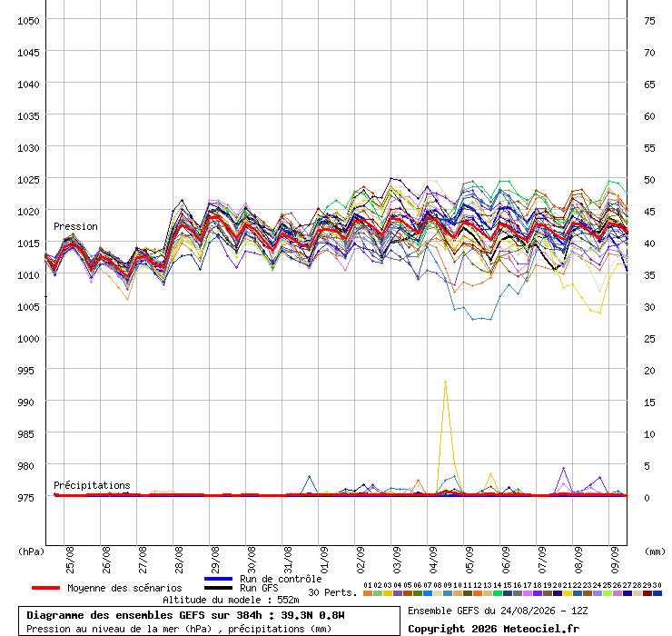Click the purple precipitation peak near 08/09

click(564, 468)
